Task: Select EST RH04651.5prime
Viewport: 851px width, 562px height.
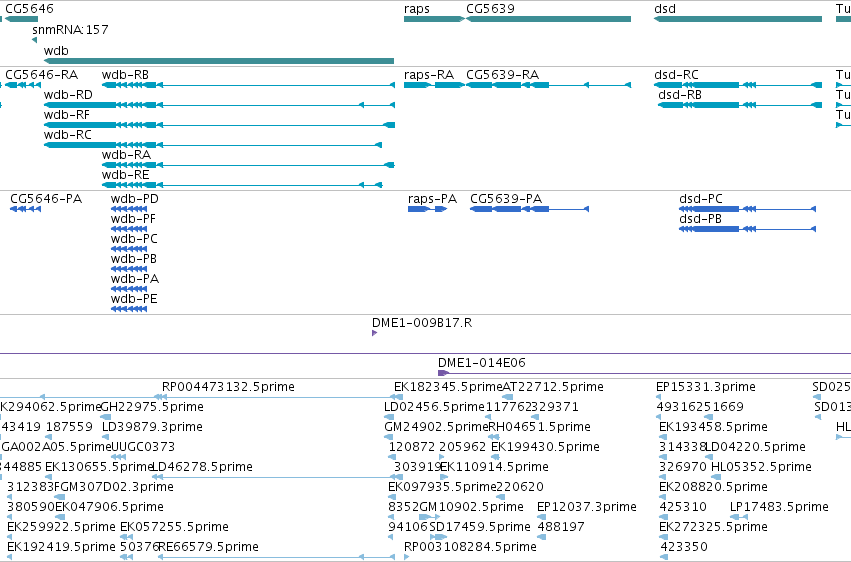Action: pyautogui.click(x=539, y=427)
